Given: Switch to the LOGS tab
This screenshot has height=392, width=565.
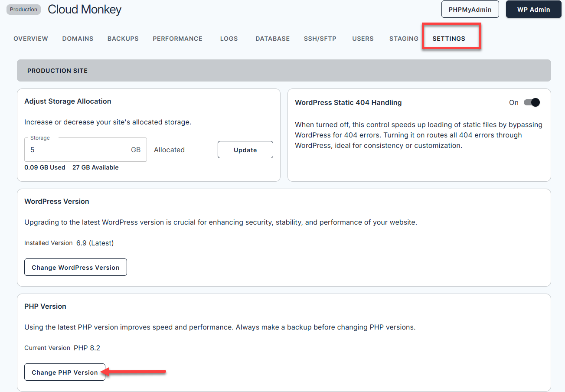Looking at the screenshot, I should pyautogui.click(x=229, y=38).
